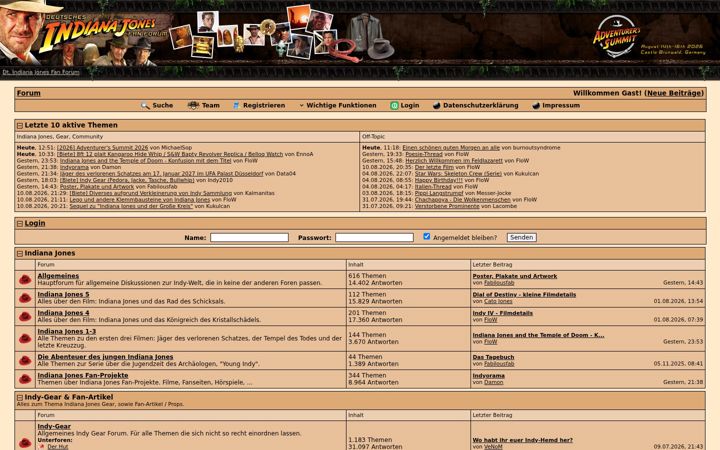Collapse the Indy-Gear & Fan-Artikel category
720x450 pixels.
point(20,397)
